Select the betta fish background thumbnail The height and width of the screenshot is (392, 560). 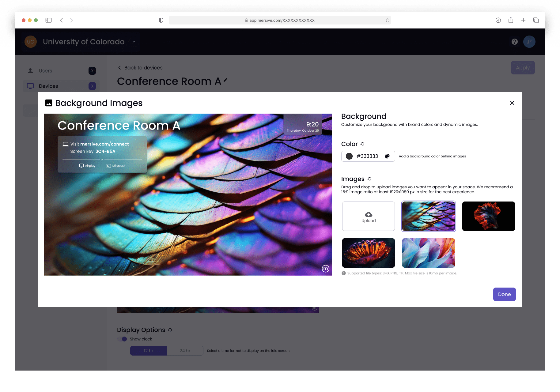488,216
